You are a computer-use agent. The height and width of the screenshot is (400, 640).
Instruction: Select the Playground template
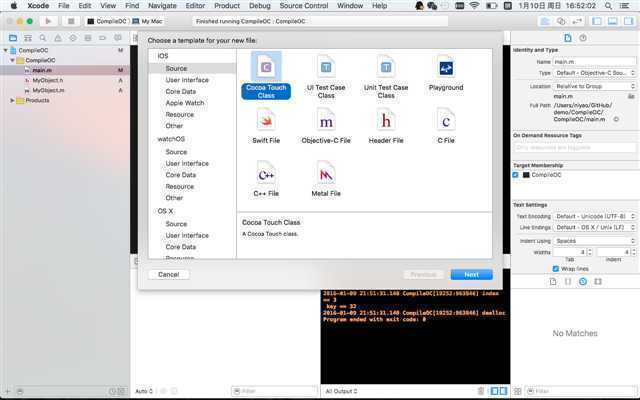tap(446, 73)
